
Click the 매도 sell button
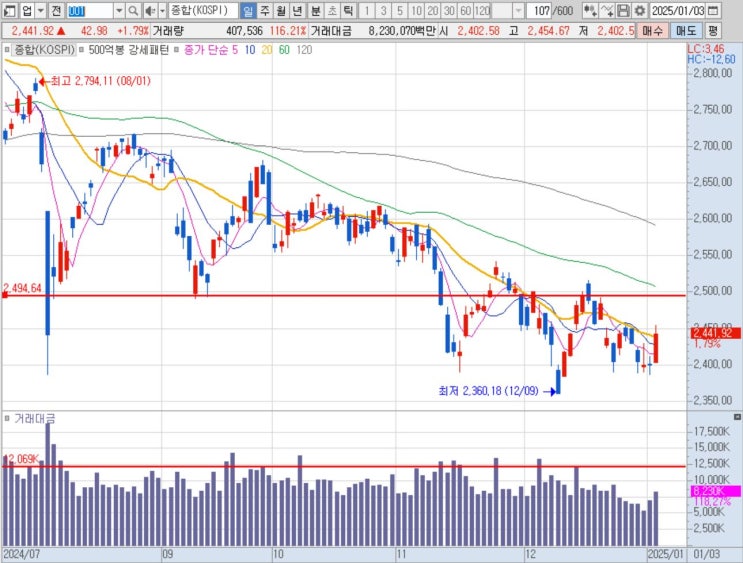(686, 31)
